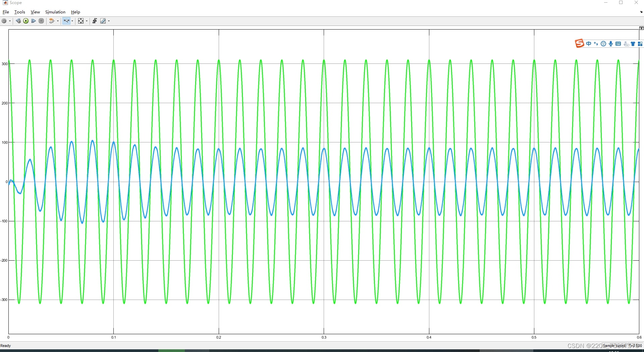
Task: Click the Sogou voice input microphone
Action: [x=610, y=44]
